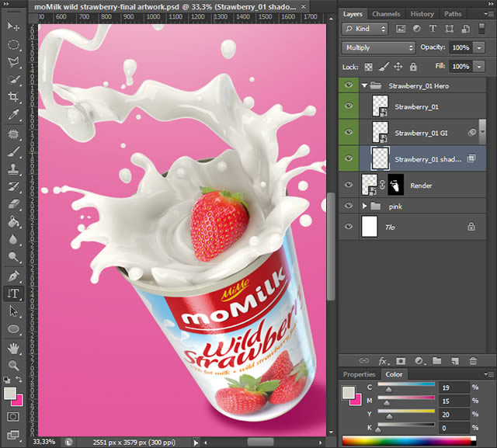The image size is (497, 448).
Task: Select the Quick Selection tool
Action: coord(13,79)
